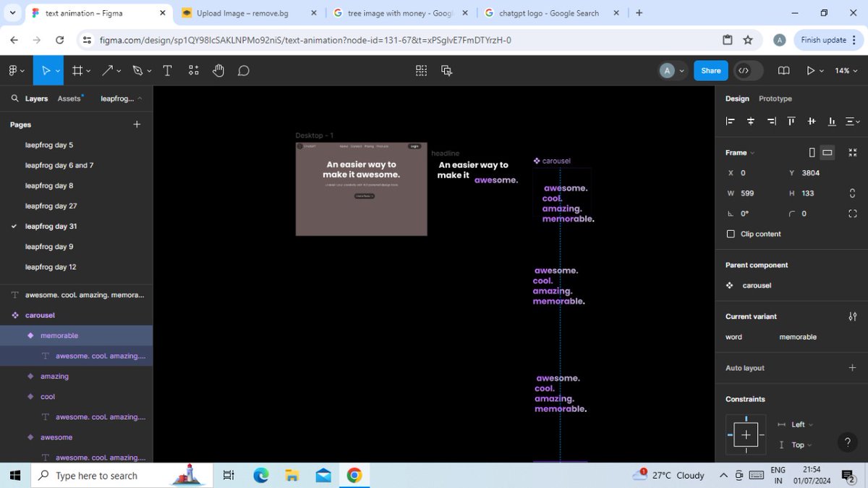Click the Windows Start button
868x488 pixels.
point(14,476)
